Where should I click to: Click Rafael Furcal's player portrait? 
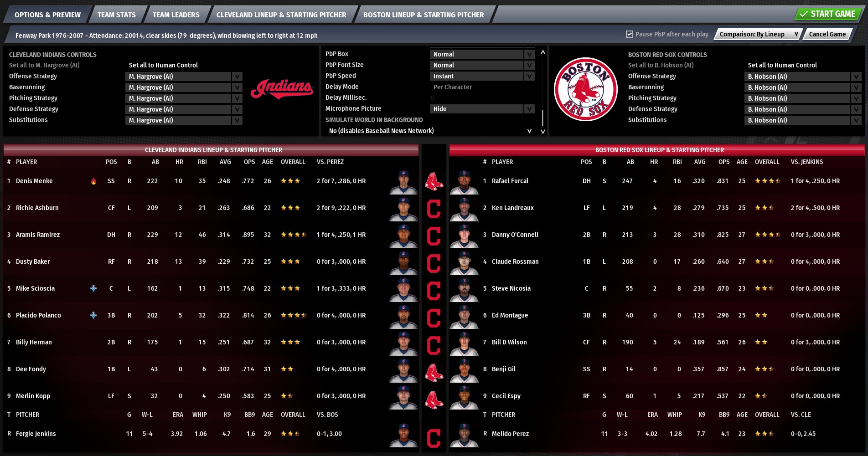[464, 182]
